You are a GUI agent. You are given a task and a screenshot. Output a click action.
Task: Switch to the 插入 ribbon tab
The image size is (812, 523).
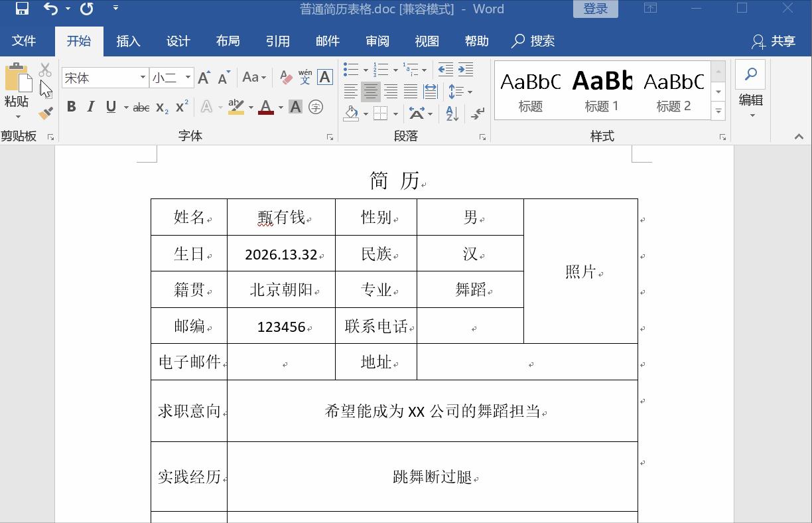tap(128, 40)
